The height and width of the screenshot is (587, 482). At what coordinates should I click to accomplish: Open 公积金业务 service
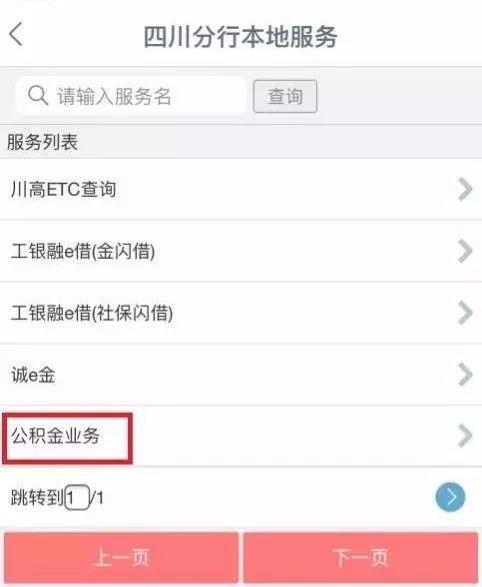pyautogui.click(x=241, y=436)
